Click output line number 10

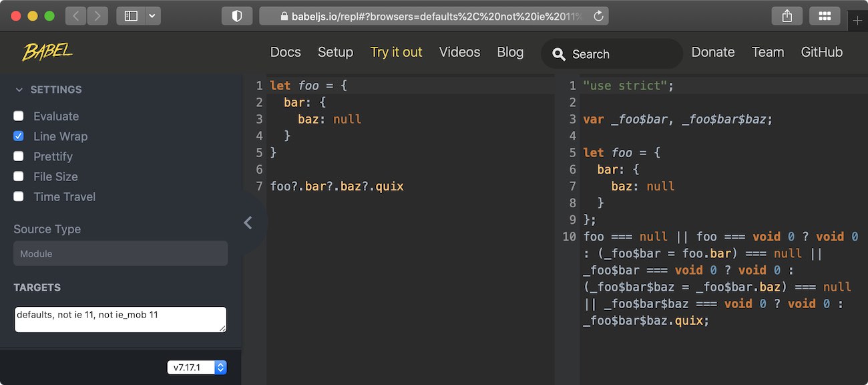[569, 237]
